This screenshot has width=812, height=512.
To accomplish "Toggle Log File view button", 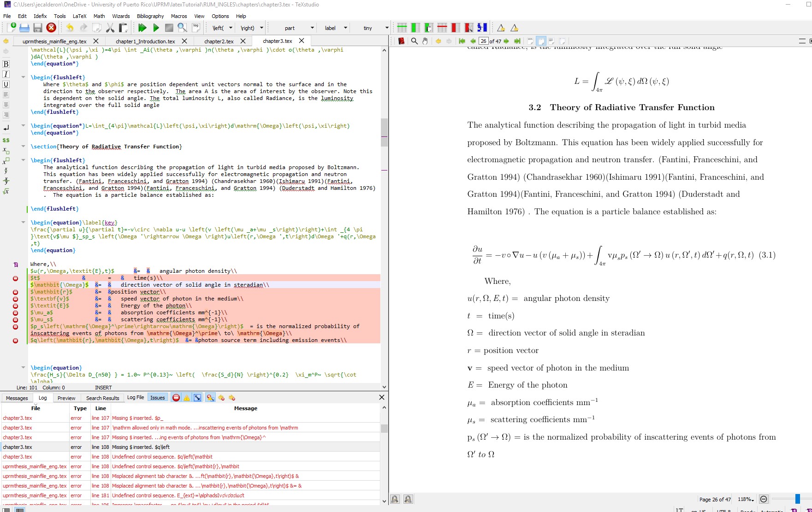I will click(x=136, y=398).
